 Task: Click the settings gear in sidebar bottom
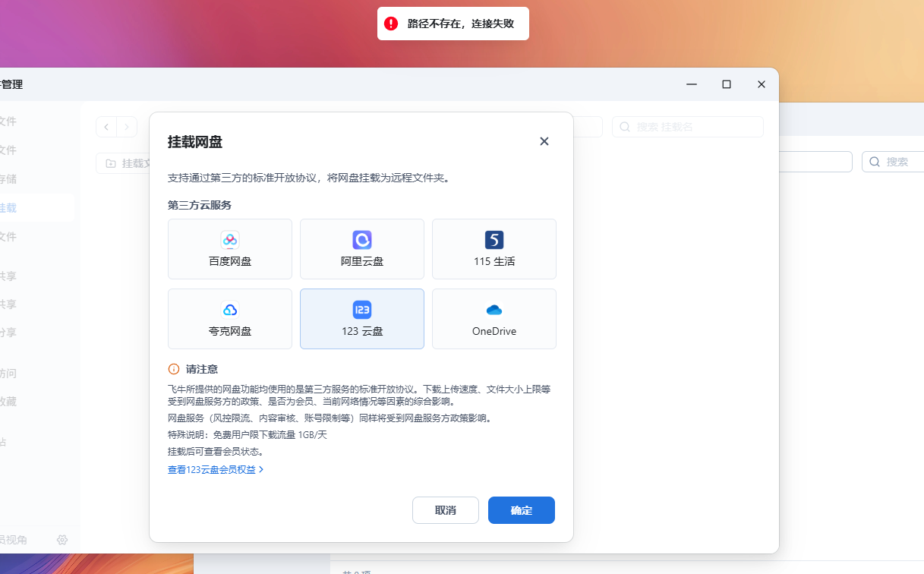(62, 540)
